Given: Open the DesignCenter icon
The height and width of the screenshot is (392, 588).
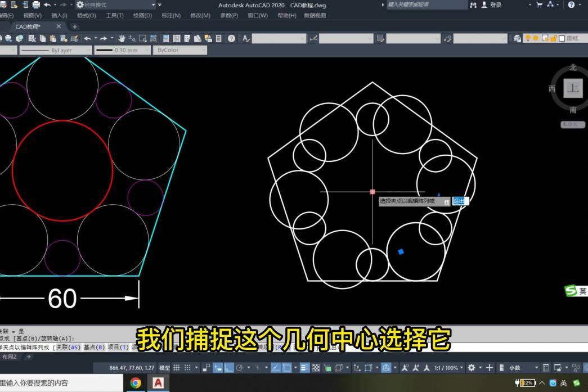Looking at the screenshot, I should pos(176,38).
